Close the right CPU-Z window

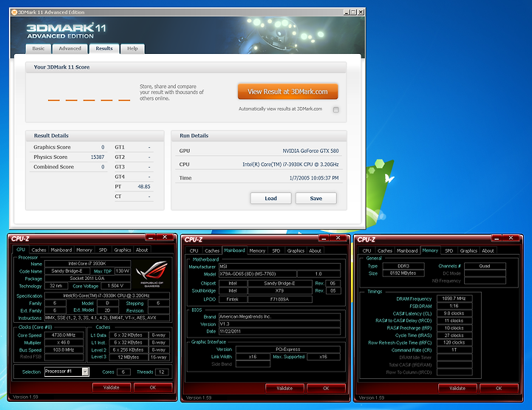tap(511, 238)
